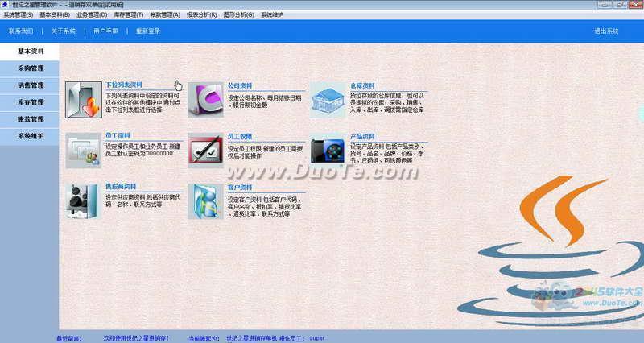Click the 供应商资料 supplier icon

(x=84, y=200)
